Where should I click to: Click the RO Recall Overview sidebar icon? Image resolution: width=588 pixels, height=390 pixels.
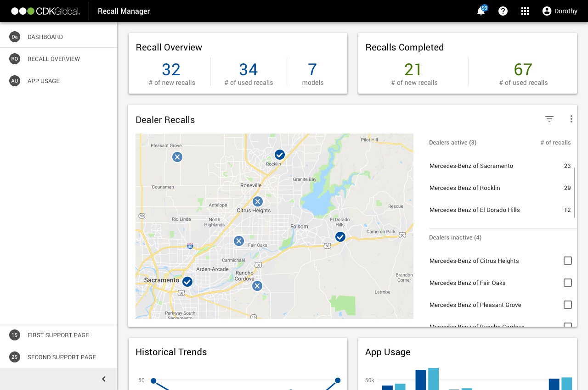click(15, 59)
